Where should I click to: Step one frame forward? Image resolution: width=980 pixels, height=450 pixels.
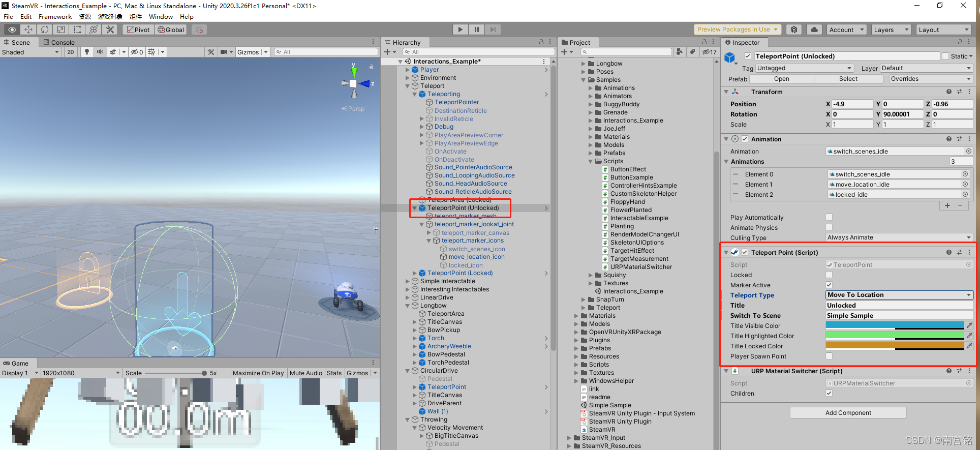tap(493, 29)
